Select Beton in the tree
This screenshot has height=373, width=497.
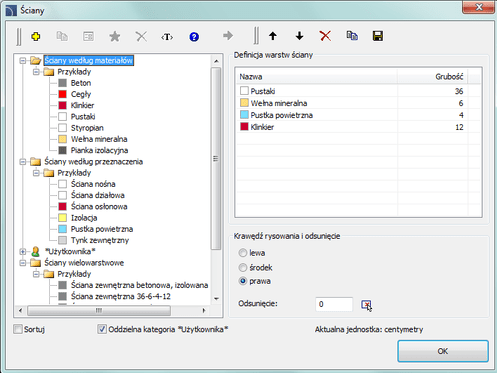coord(81,83)
